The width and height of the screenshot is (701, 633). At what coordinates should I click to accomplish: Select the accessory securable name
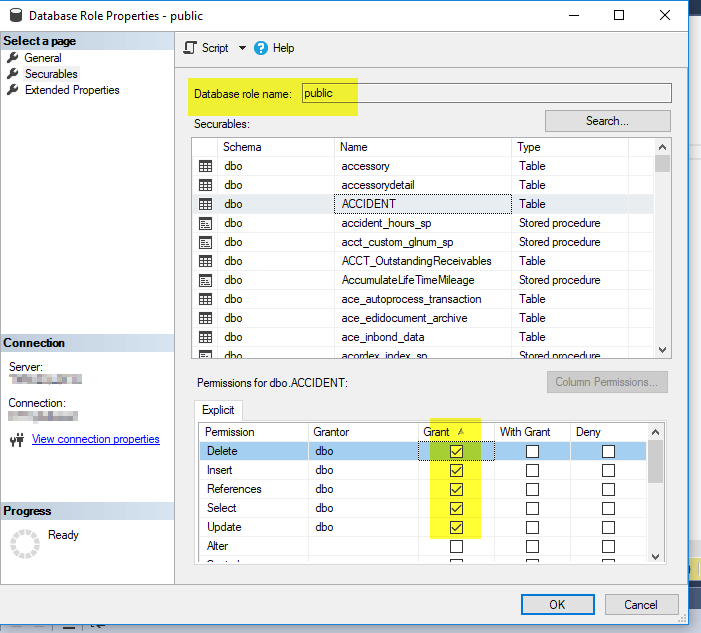pos(365,166)
